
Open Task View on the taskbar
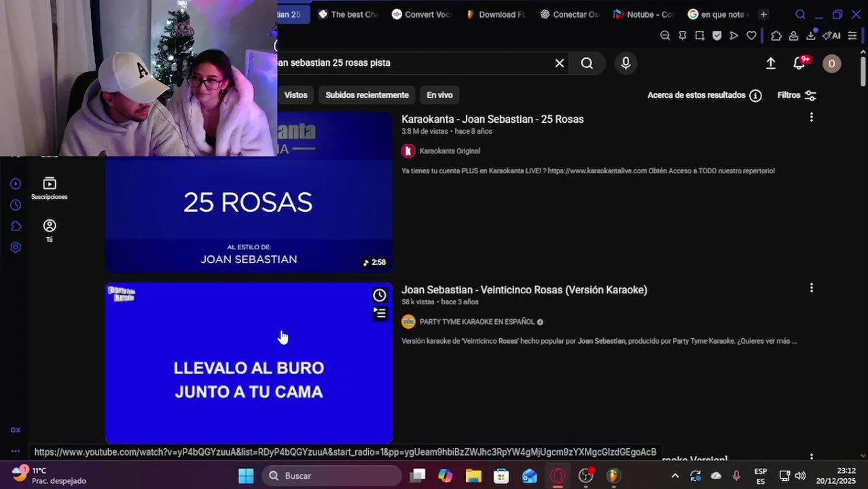[418, 476]
